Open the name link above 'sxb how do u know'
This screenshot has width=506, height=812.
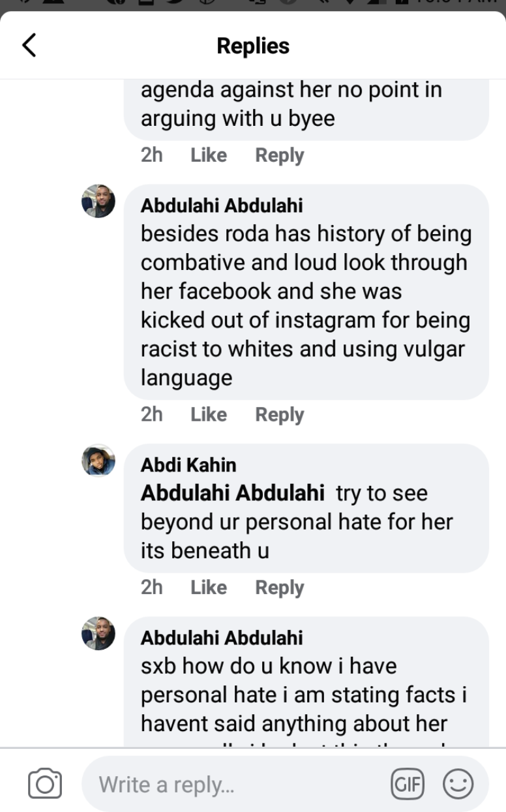pos(222,638)
